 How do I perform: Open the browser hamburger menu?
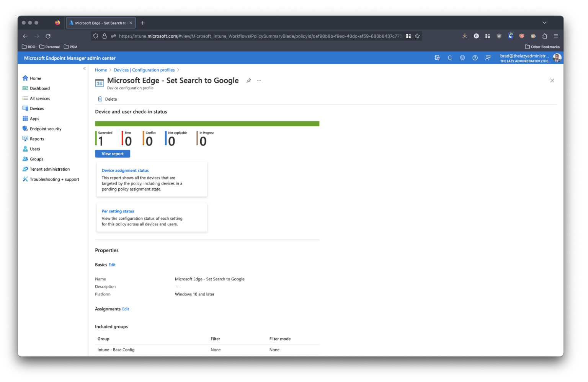556,36
